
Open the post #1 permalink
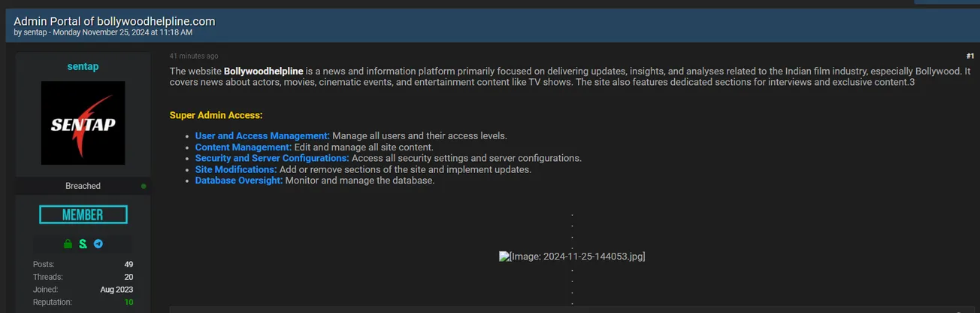[969, 56]
